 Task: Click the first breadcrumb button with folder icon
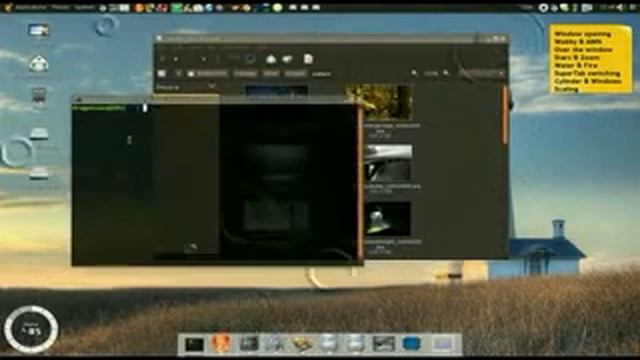click(x=207, y=74)
